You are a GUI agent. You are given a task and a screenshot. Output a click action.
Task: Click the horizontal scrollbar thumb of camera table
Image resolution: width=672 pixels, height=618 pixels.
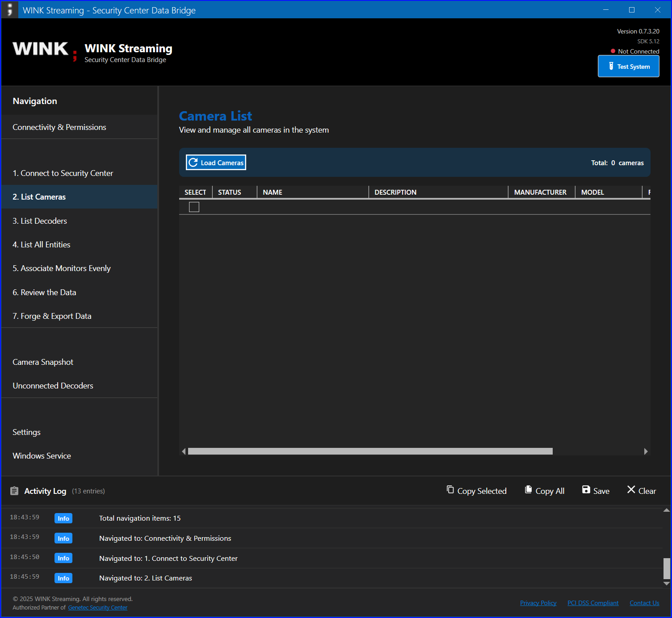click(370, 451)
